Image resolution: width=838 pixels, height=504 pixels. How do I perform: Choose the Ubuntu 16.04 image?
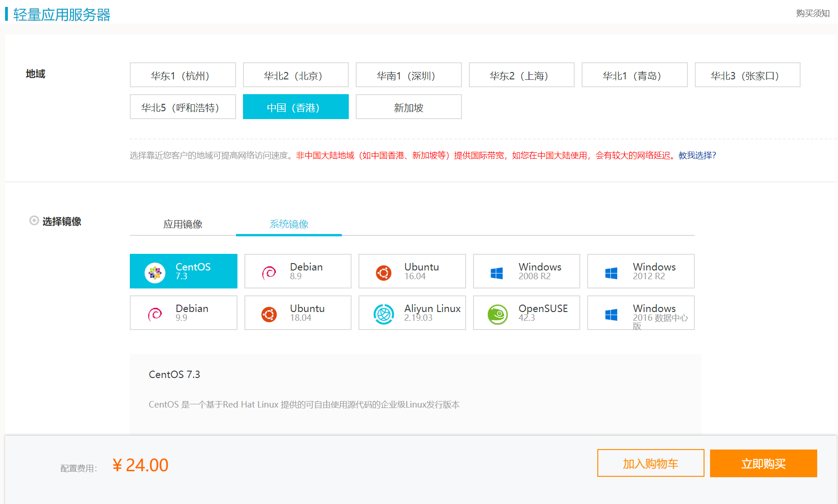[x=412, y=271]
